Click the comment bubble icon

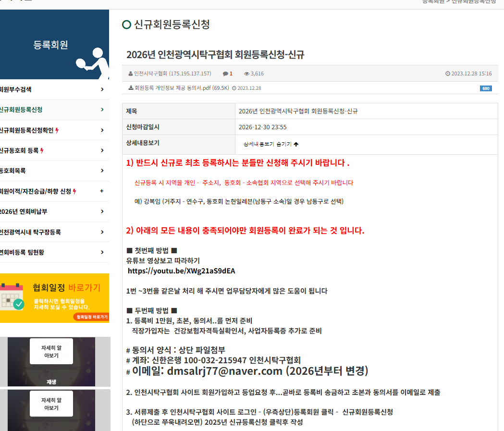225,74
